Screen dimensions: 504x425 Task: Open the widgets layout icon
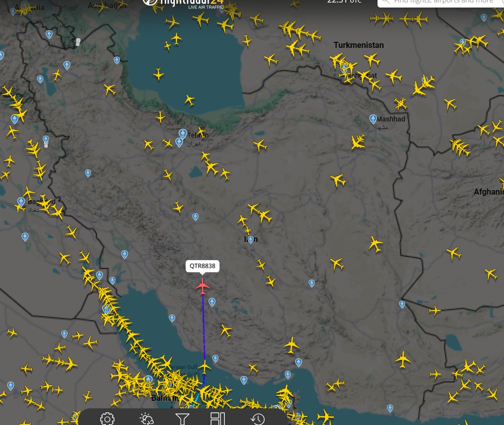click(x=218, y=419)
